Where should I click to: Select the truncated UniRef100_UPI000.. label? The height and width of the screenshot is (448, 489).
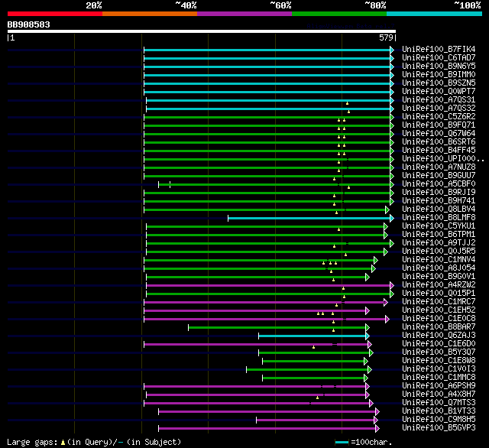[443, 159]
